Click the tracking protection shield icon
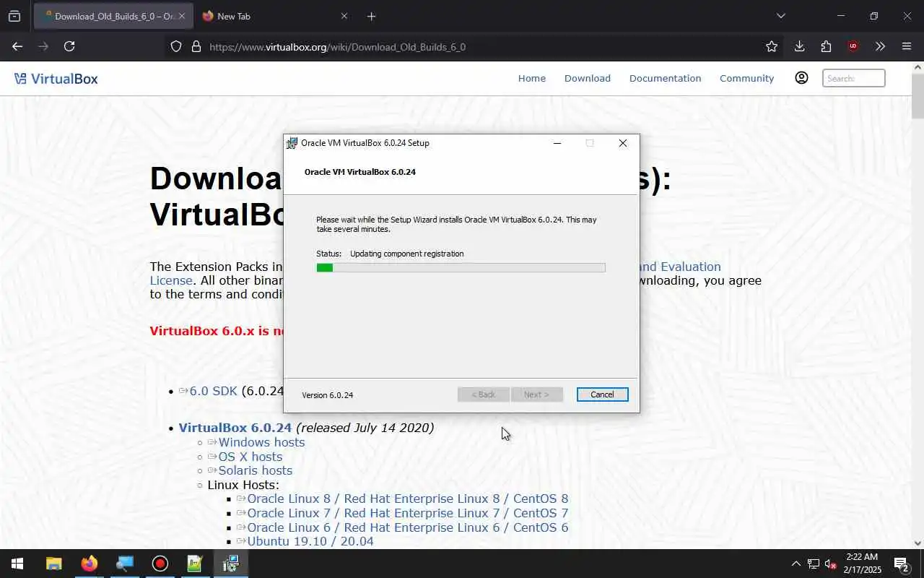The height and width of the screenshot is (578, 924). pos(176,46)
